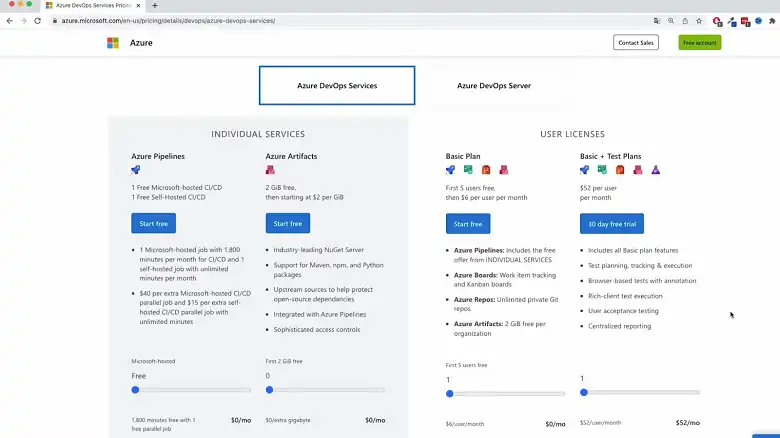The width and height of the screenshot is (780, 438).
Task: Click the Basic Plan users slider handle
Action: (x=450, y=394)
